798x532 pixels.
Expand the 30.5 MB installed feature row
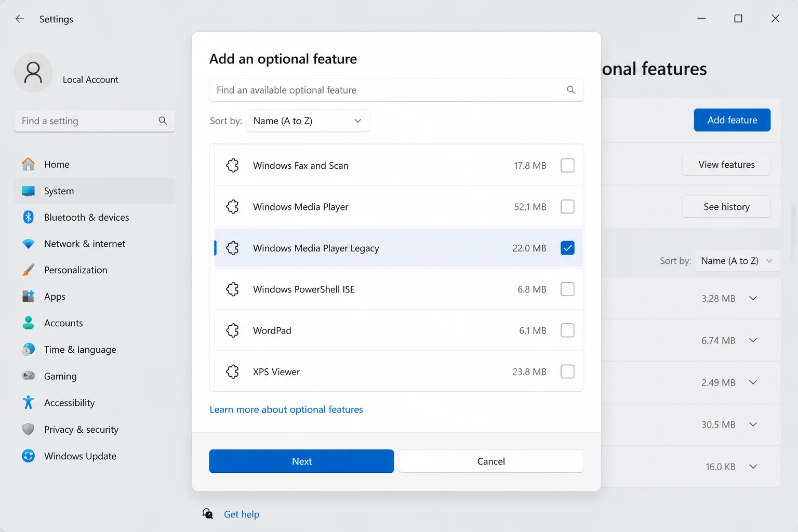(x=753, y=424)
